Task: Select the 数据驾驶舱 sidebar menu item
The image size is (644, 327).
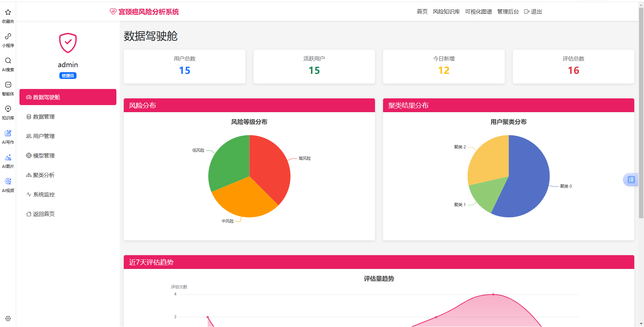Action: [x=68, y=97]
